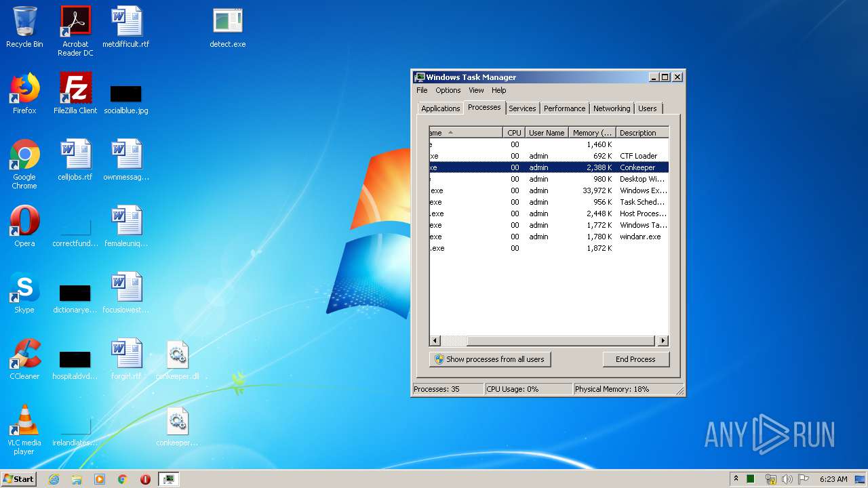Sort processes by CPU column
868x488 pixels.
514,133
